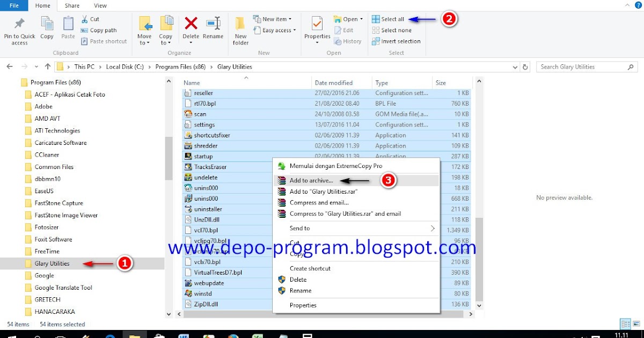
Task: Open the recent locations dropdown arrow
Action: 36,67
